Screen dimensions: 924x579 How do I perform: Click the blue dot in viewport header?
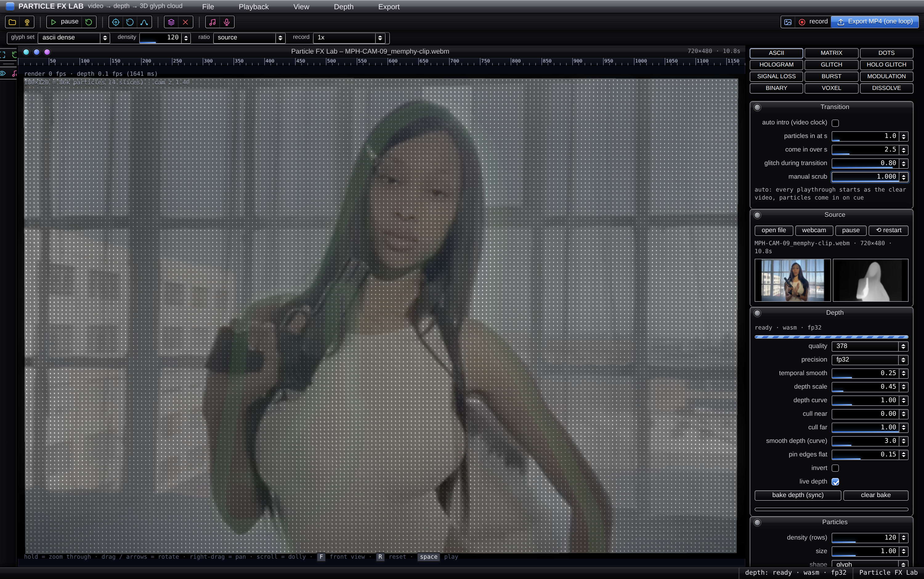pyautogui.click(x=37, y=52)
